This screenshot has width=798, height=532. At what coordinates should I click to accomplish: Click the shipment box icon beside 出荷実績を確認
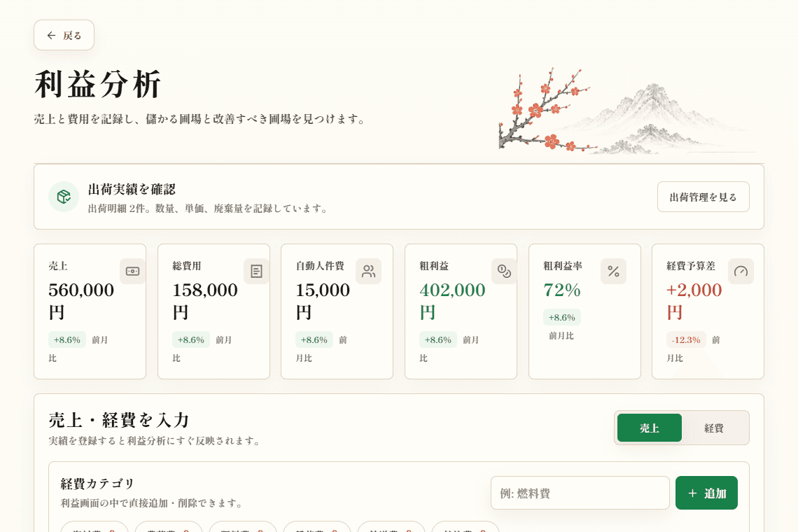click(64, 197)
